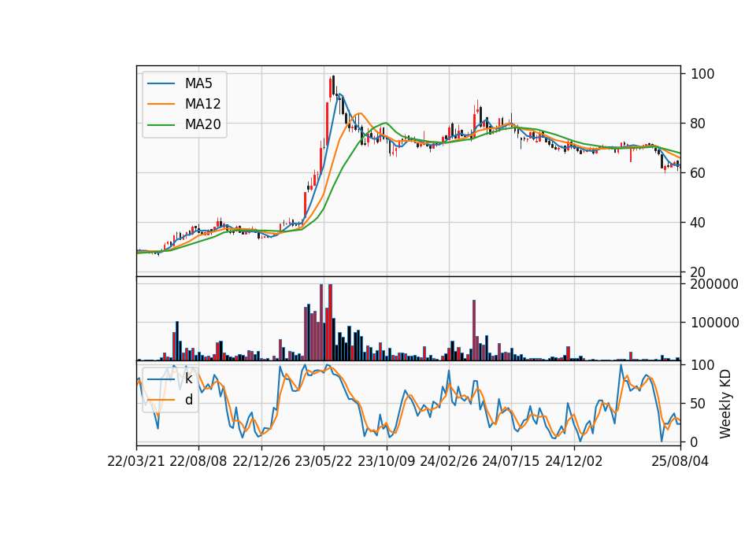This screenshot has height=543, width=756.
Task: Click the MA12 legend label
Action: click(202, 104)
